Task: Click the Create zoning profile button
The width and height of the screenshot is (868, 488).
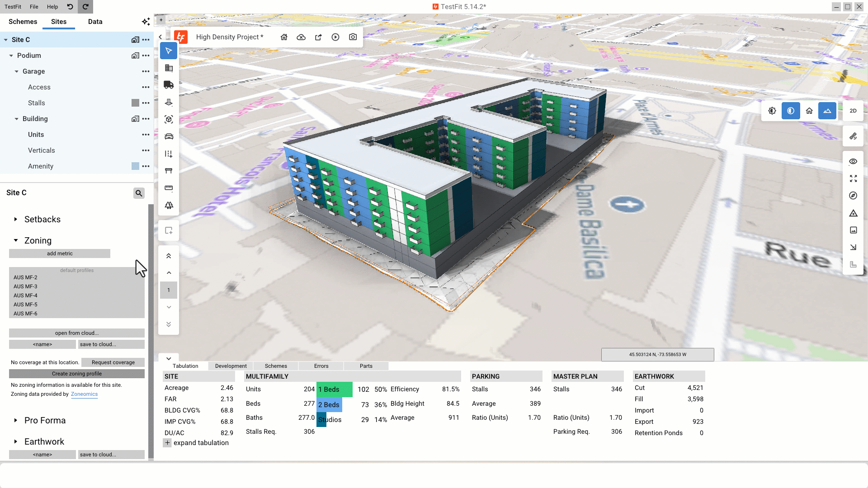Action: [77, 374]
